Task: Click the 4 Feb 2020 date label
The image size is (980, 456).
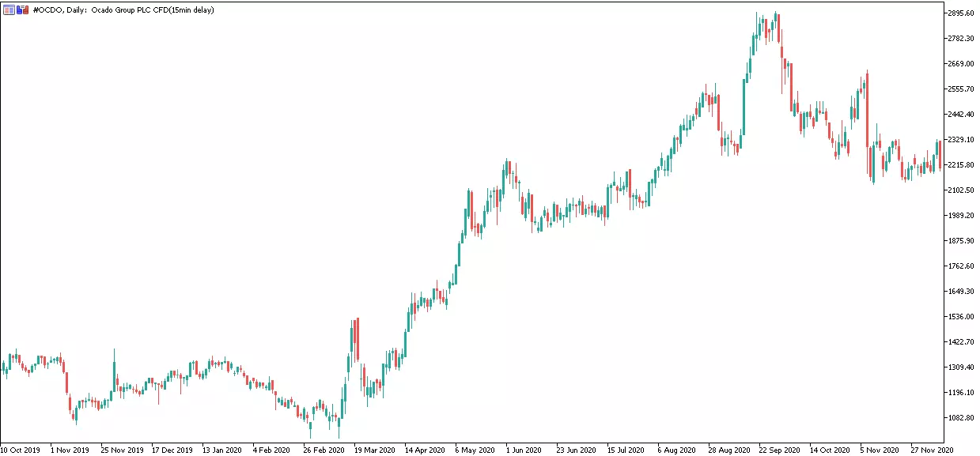Action: (271, 450)
